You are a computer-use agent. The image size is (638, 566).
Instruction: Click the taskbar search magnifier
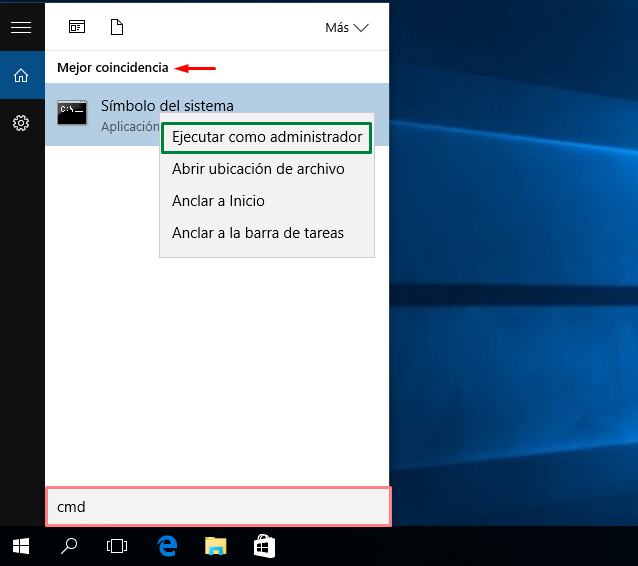[69, 546]
